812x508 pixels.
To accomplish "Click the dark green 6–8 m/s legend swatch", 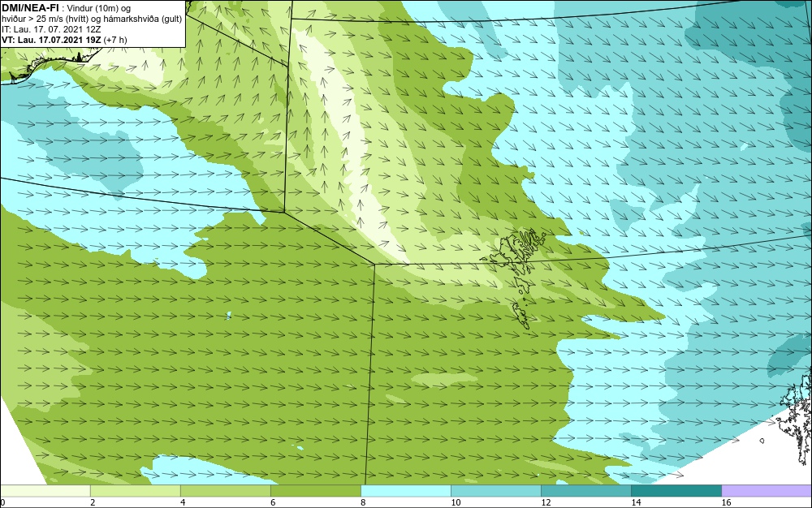I will (x=315, y=490).
